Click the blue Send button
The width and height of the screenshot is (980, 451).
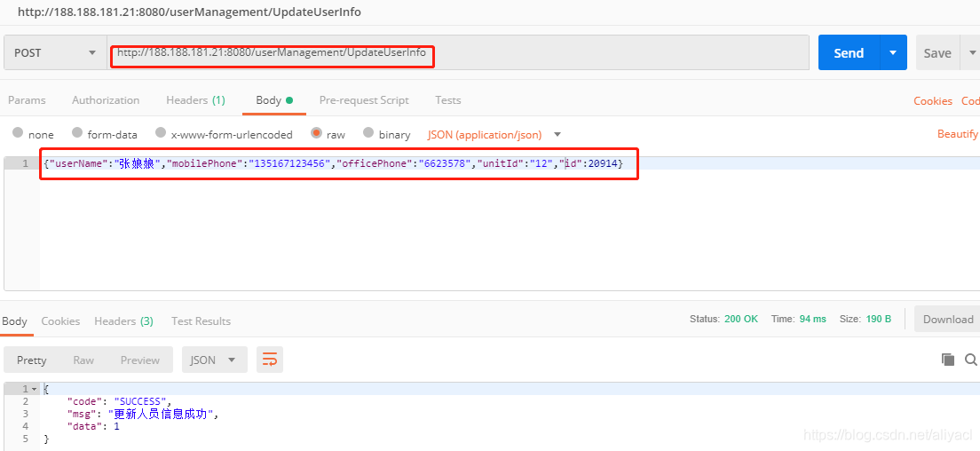coord(849,53)
